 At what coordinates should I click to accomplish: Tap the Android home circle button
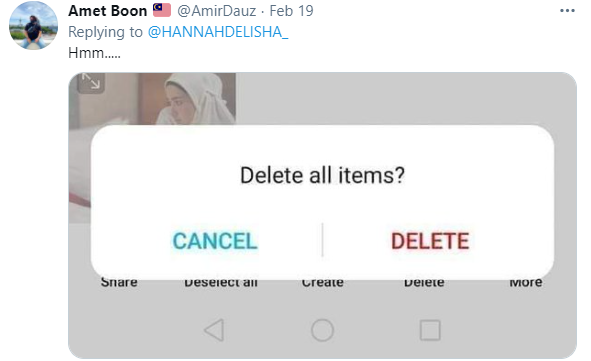322,330
